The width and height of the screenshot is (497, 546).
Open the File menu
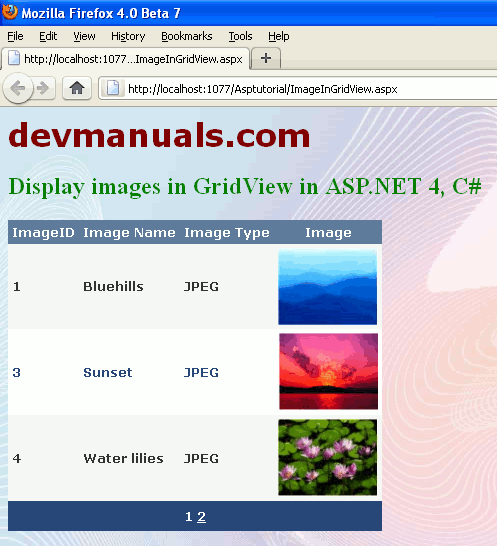[15, 36]
